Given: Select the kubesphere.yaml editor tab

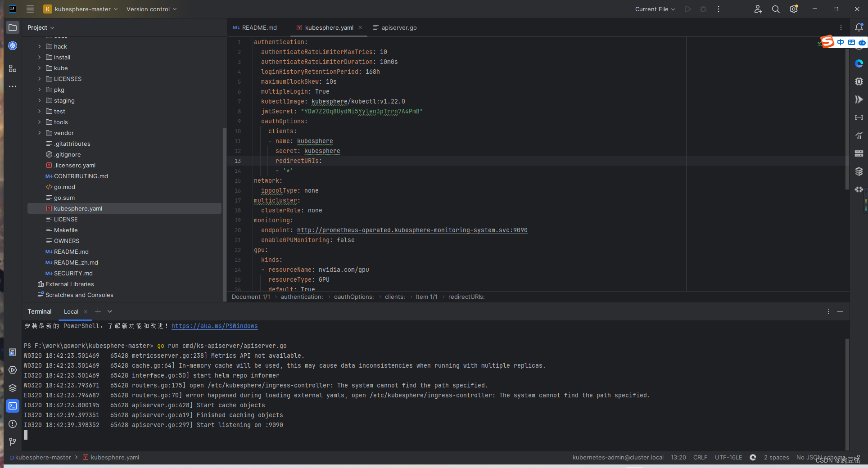Looking at the screenshot, I should (x=329, y=27).
